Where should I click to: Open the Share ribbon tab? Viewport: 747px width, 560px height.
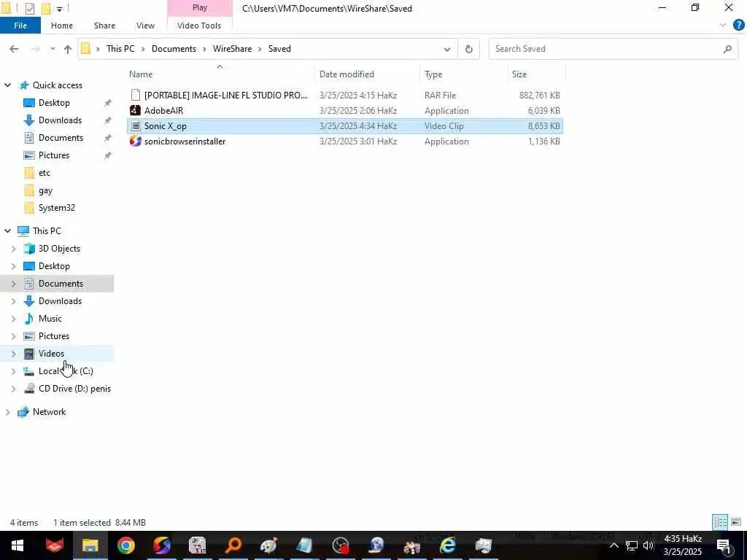pyautogui.click(x=104, y=26)
